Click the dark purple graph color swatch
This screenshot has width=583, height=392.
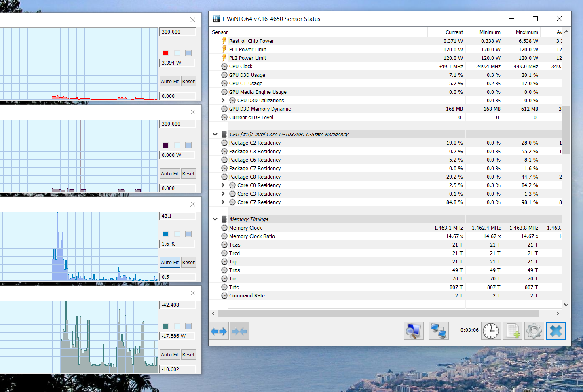point(166,145)
